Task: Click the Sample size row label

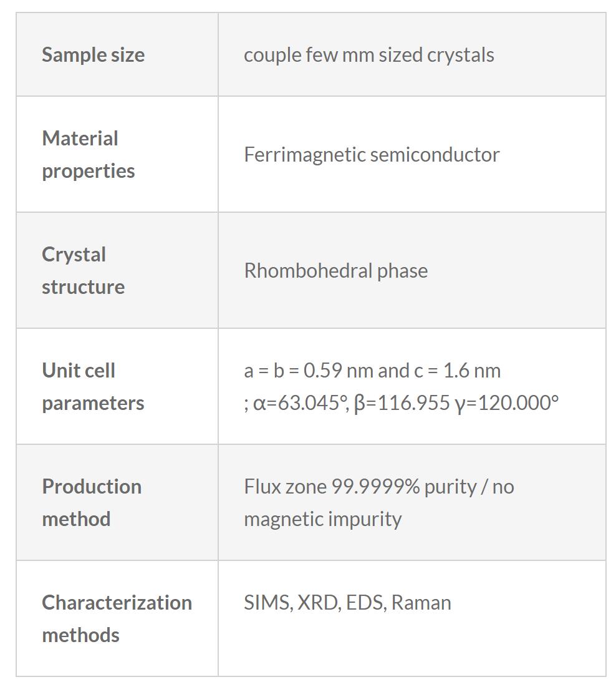Action: [x=93, y=55]
